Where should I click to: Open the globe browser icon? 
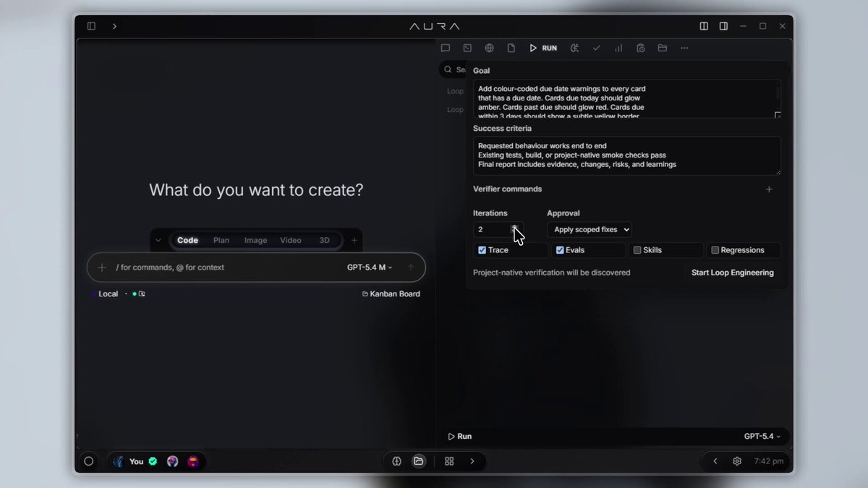490,48
